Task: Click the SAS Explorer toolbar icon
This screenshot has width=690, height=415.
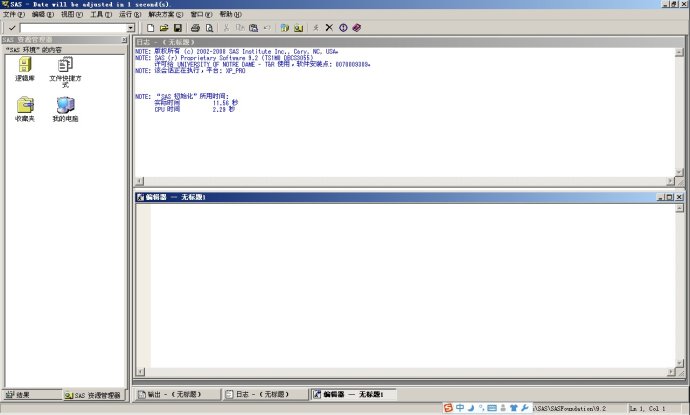Action: 299,28
